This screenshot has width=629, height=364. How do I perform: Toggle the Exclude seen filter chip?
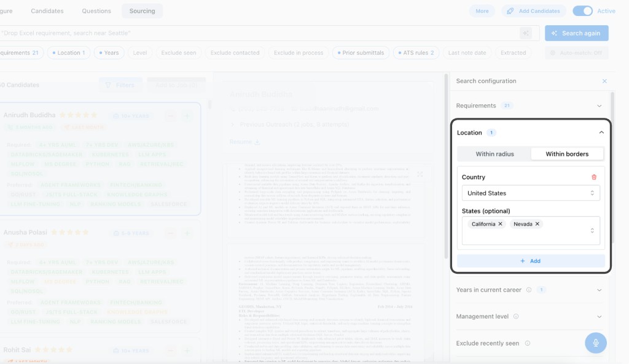click(x=179, y=53)
